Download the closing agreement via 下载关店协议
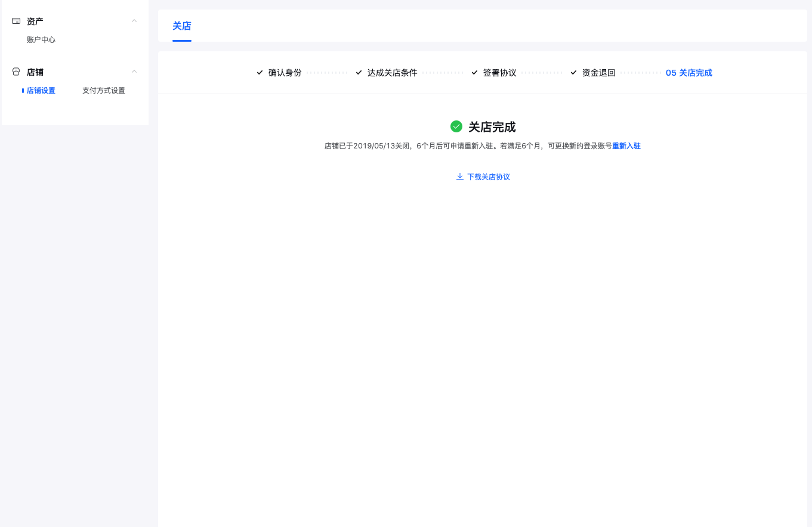Image resolution: width=812 pixels, height=527 pixels. tap(488, 176)
